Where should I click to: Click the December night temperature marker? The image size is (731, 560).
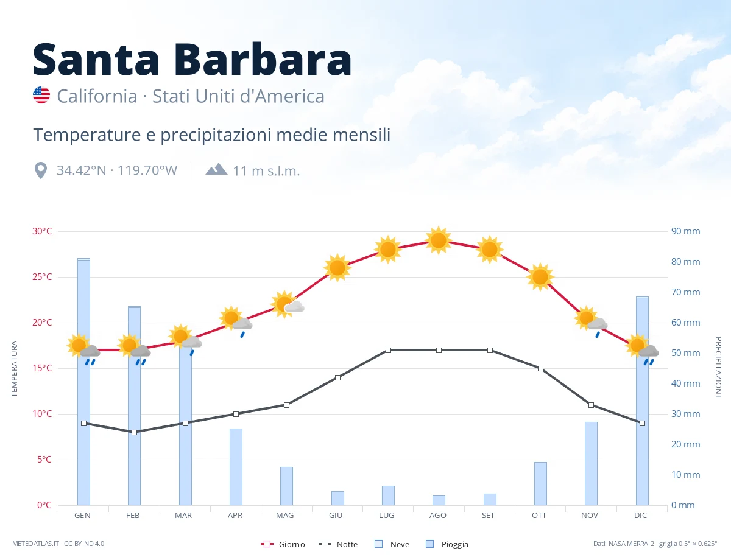click(642, 423)
